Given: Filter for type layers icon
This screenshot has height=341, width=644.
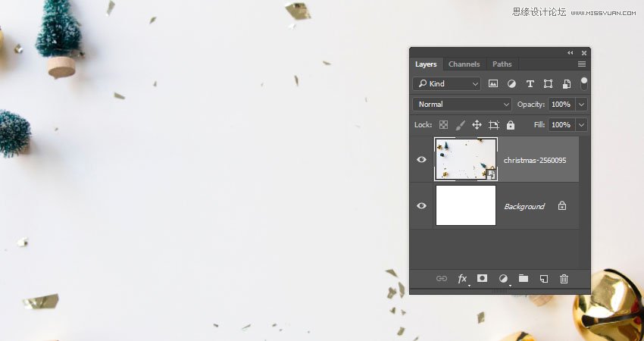Looking at the screenshot, I should (x=530, y=84).
